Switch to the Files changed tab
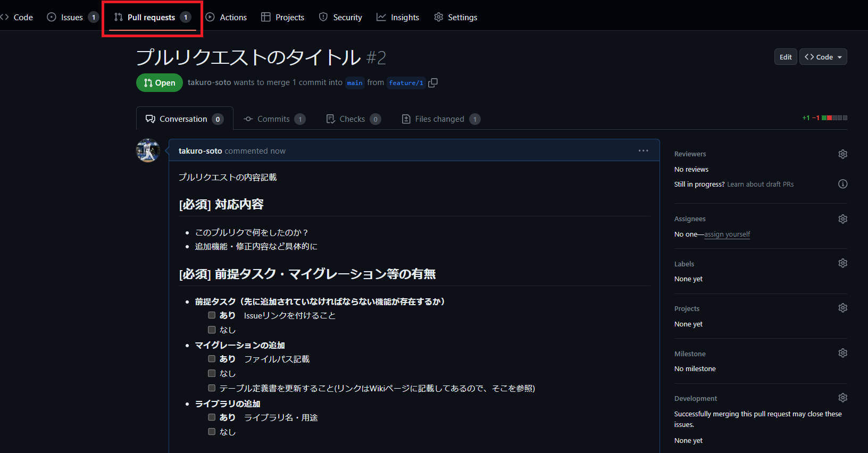The height and width of the screenshot is (453, 868). pos(440,119)
